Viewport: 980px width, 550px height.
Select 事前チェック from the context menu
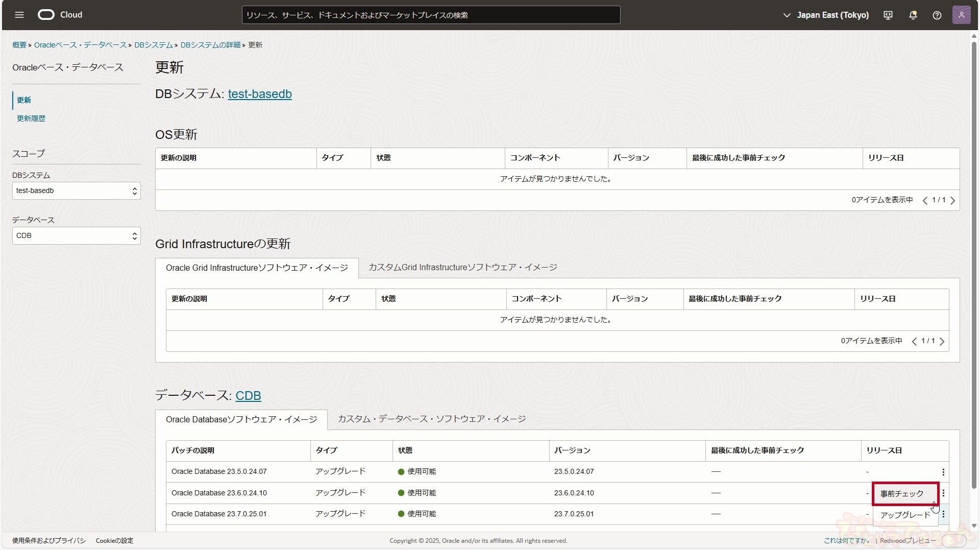click(902, 494)
